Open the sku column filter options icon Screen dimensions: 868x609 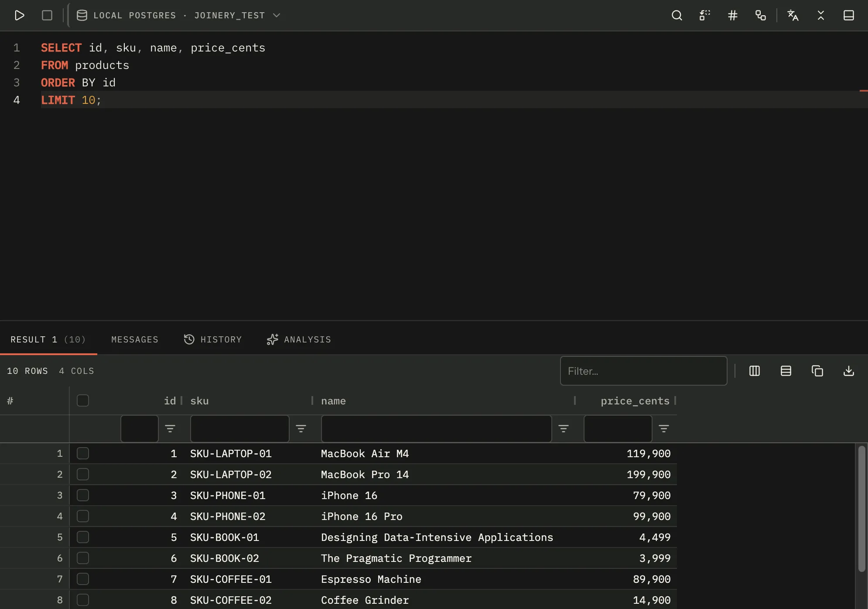tap(301, 428)
